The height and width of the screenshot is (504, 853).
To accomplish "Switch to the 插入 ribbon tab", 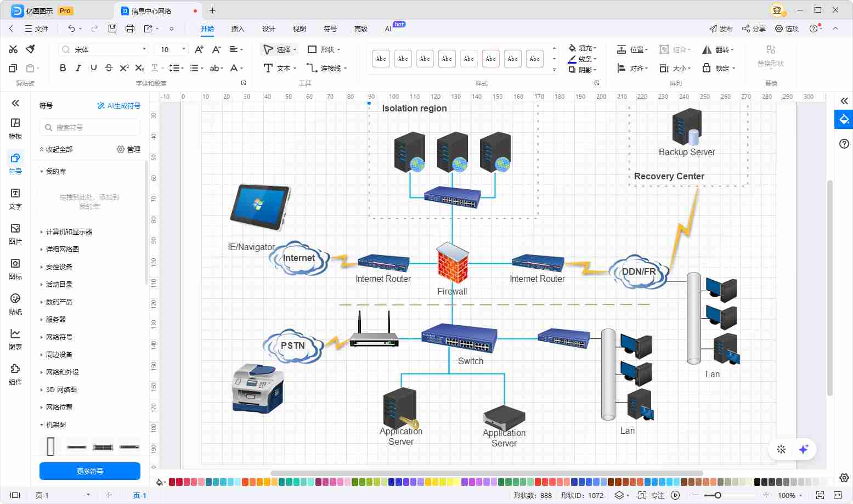I will (238, 29).
